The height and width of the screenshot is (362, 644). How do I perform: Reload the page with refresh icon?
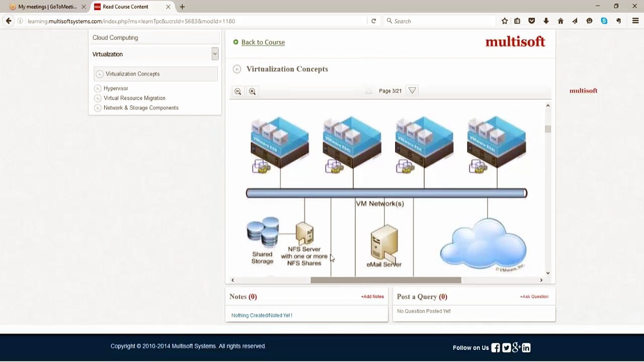[373, 21]
